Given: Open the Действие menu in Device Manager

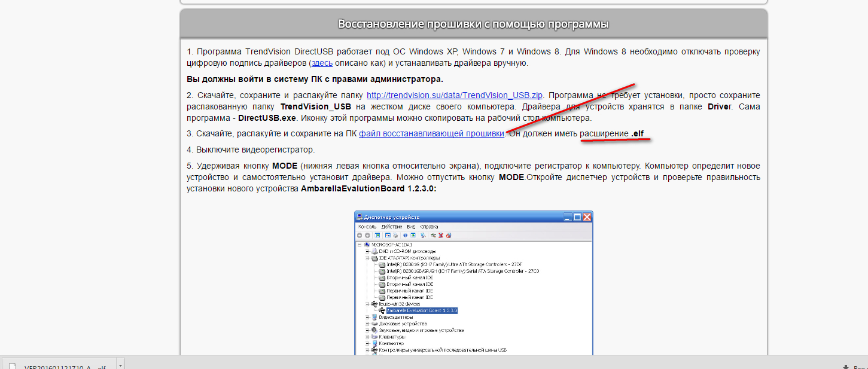Looking at the screenshot, I should pos(391,227).
